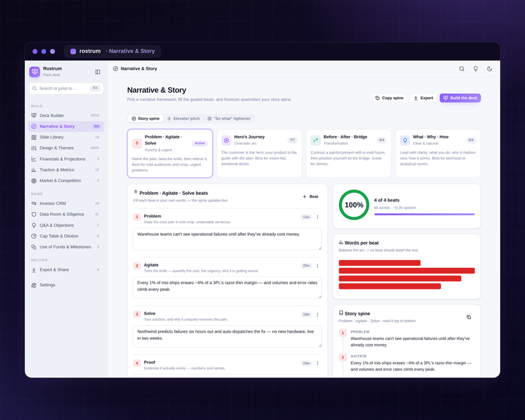Open Export & Share
The height and width of the screenshot is (420, 525).
click(x=66, y=270)
